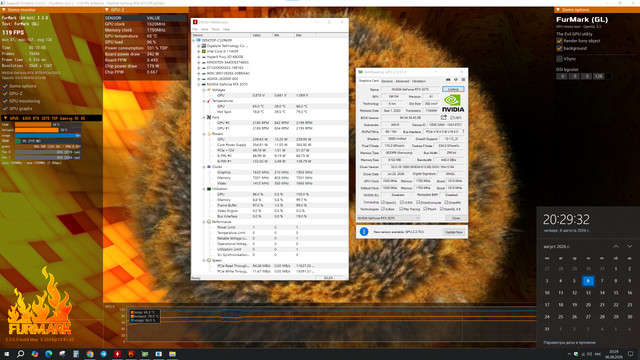
Task: Click Sensor column header in HWMonitor
Action: pos(221,35)
